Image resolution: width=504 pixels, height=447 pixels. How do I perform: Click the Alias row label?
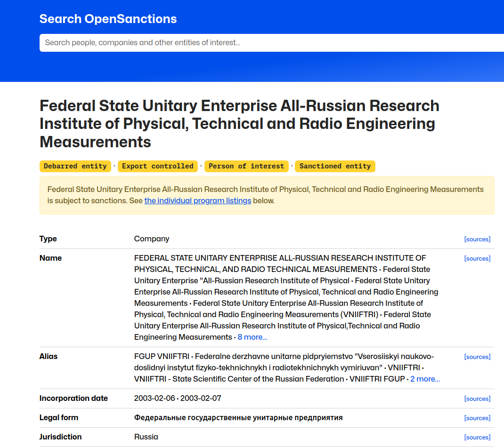[x=49, y=357]
